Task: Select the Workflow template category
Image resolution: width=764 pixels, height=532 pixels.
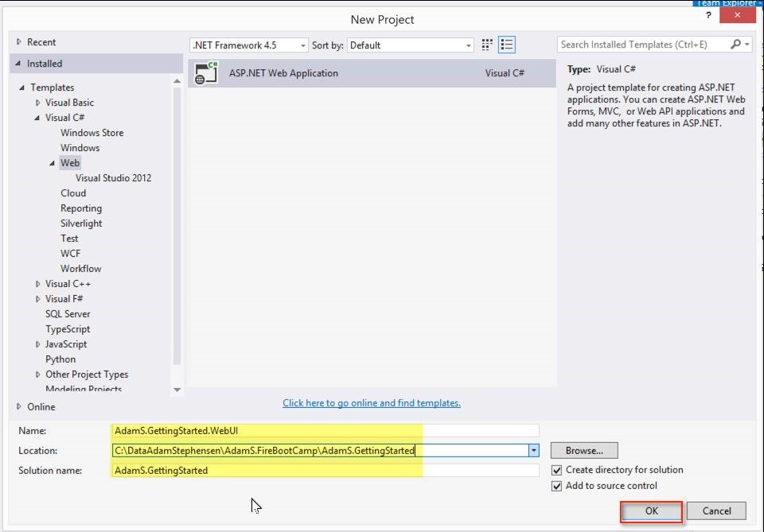Action: pos(80,269)
